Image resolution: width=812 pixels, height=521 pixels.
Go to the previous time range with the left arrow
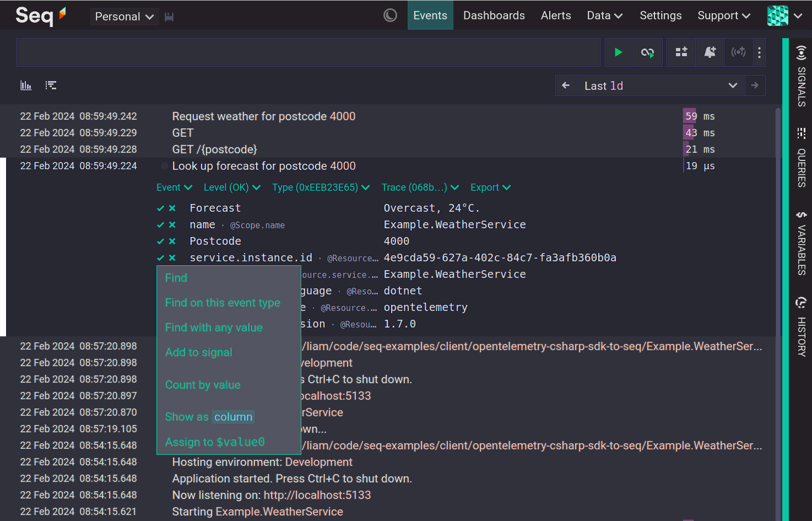pos(566,85)
